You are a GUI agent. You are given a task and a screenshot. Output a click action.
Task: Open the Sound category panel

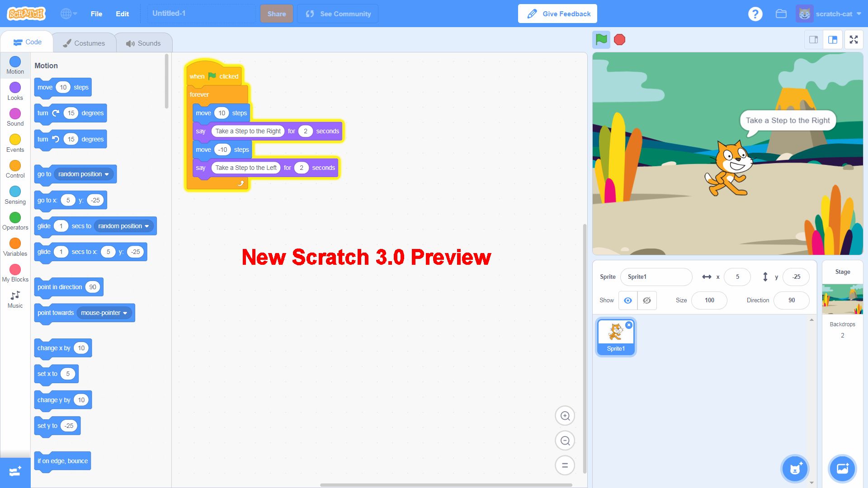point(15,118)
